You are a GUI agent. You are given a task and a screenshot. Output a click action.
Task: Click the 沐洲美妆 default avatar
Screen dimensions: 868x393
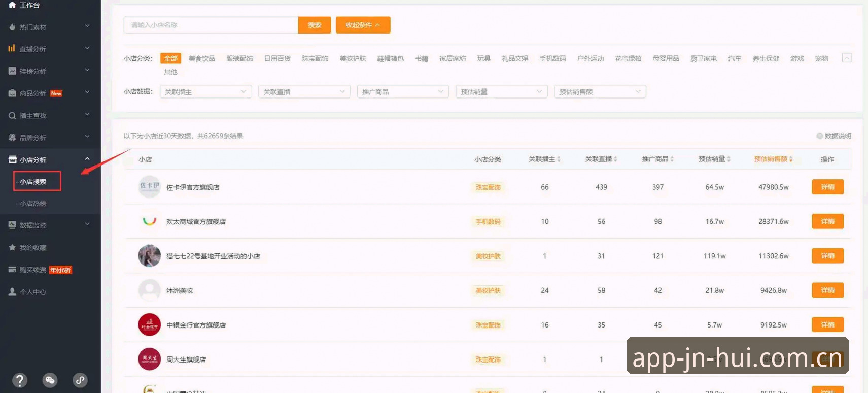click(x=149, y=290)
